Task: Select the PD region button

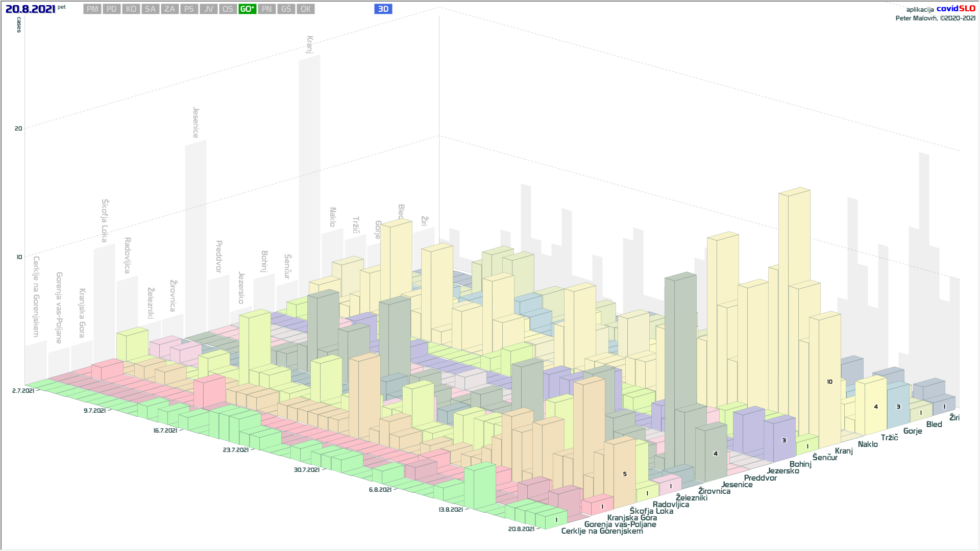Action: [112, 9]
